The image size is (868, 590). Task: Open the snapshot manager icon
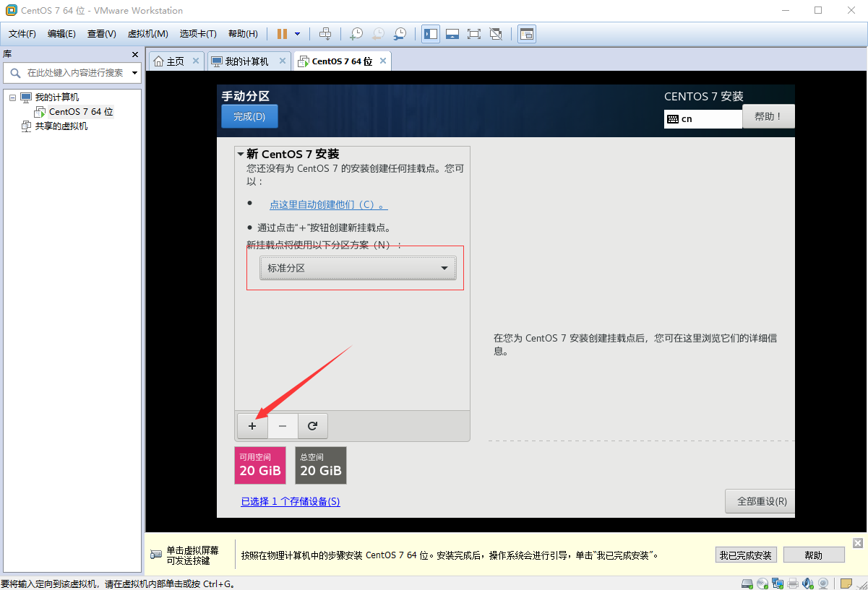(x=400, y=34)
